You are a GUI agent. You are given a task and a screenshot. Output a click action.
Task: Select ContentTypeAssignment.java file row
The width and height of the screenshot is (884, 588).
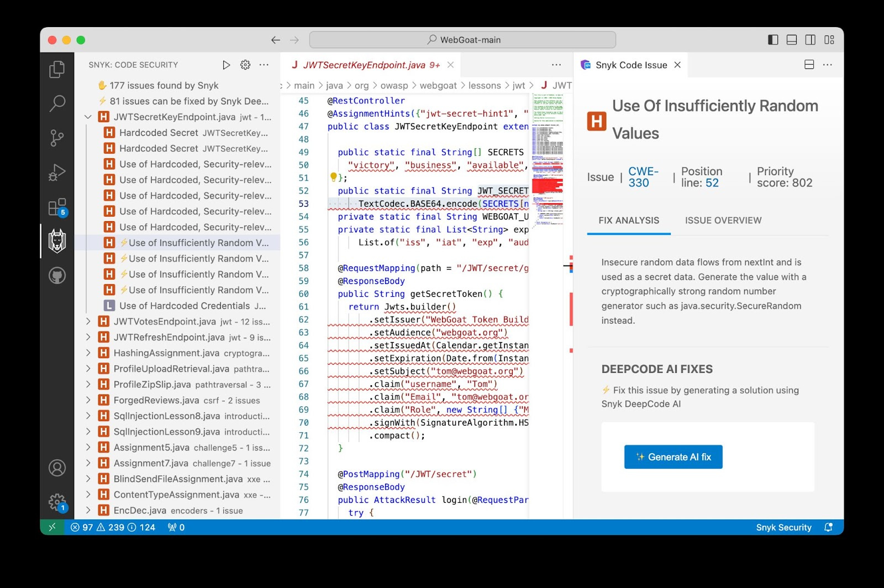pyautogui.click(x=177, y=495)
